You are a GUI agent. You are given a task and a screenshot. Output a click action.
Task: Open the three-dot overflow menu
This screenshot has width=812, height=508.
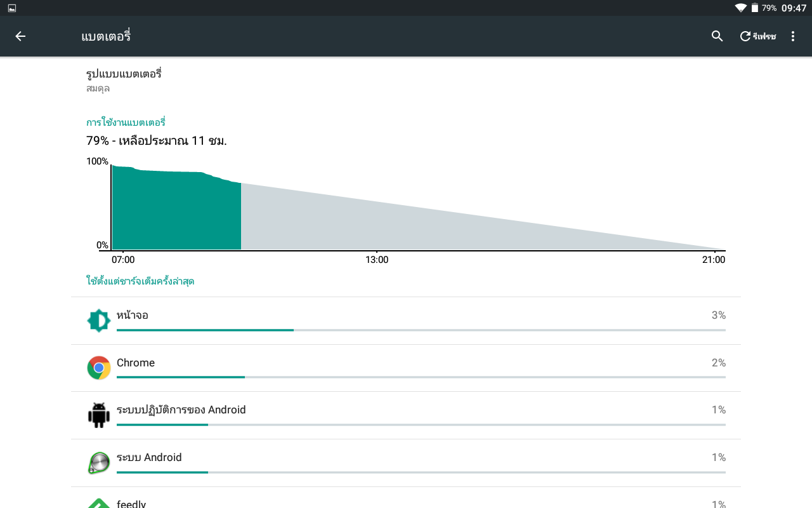point(793,36)
